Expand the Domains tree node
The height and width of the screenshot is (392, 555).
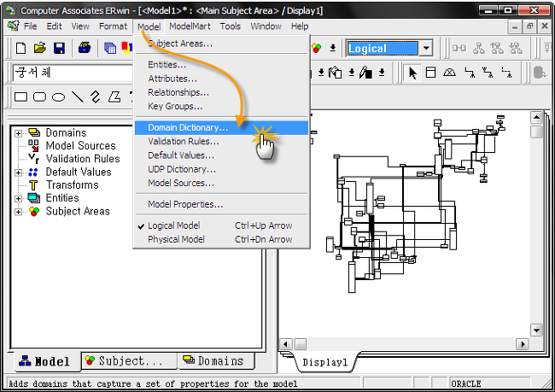pos(18,133)
